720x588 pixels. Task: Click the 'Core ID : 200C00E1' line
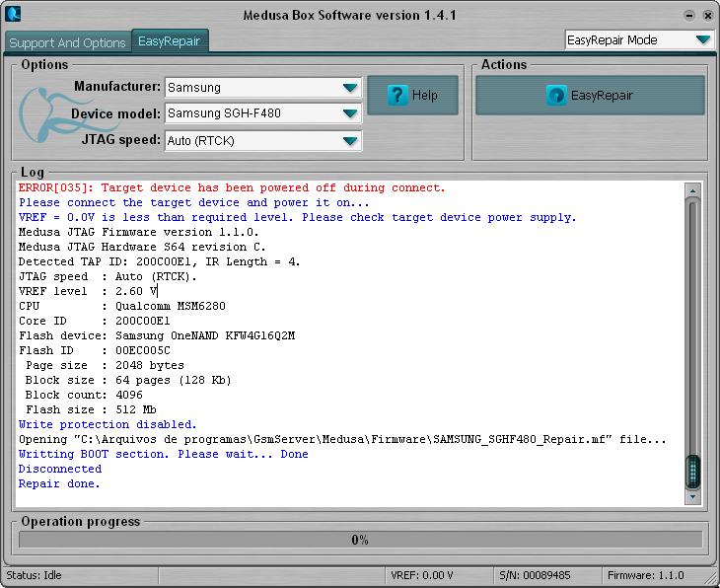(x=94, y=321)
